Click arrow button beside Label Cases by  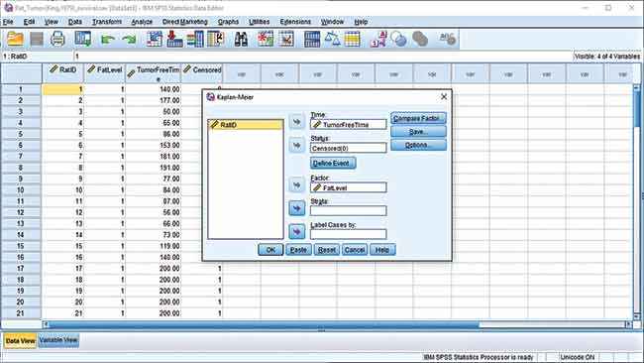[297, 232]
